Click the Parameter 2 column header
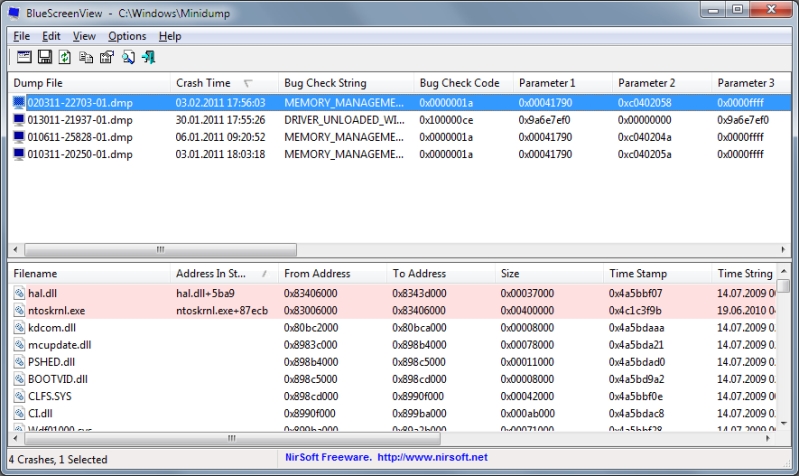This screenshot has width=799, height=476. (x=662, y=83)
